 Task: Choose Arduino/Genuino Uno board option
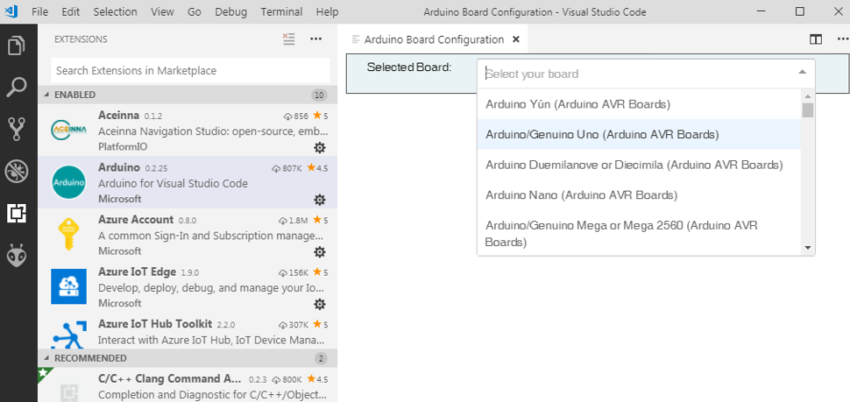coord(602,134)
